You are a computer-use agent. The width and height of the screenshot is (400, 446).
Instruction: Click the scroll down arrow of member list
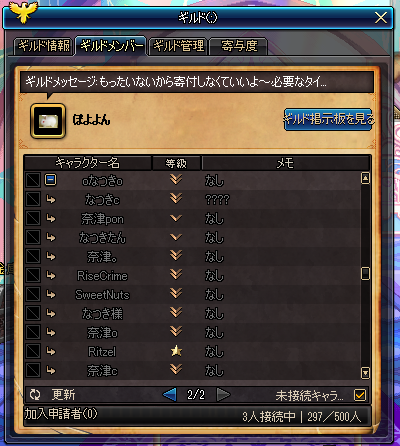click(x=365, y=373)
